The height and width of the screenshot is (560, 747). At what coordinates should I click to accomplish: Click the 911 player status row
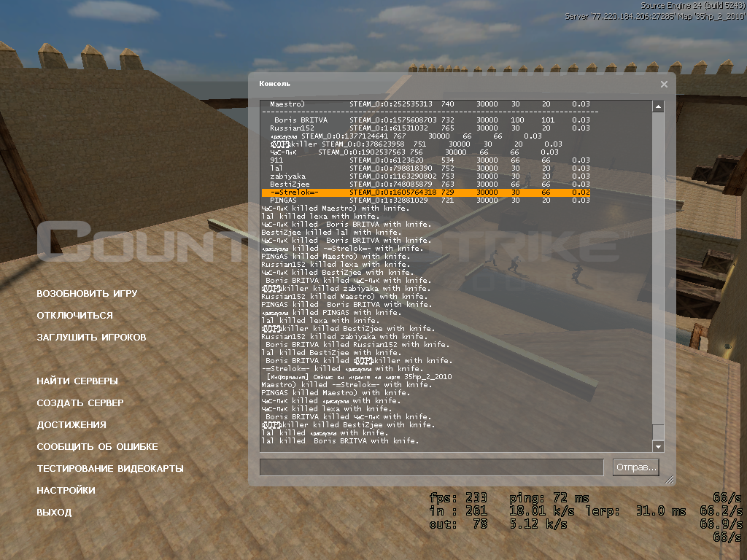click(430, 160)
